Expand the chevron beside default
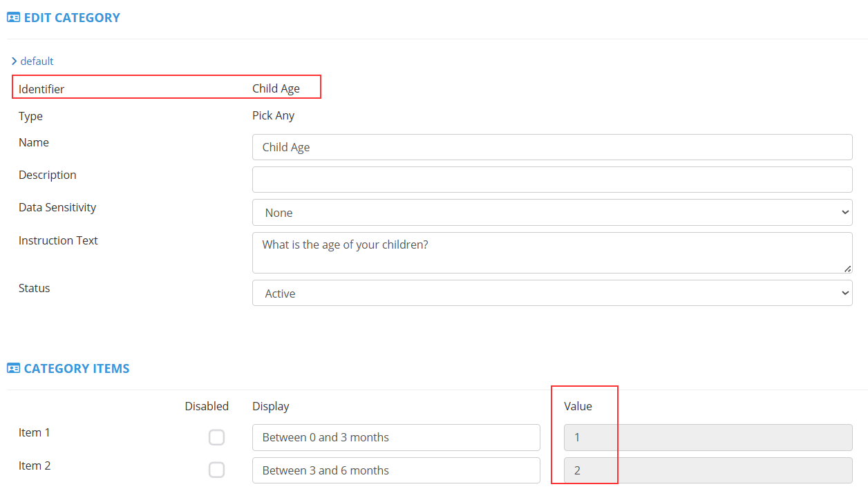Viewport: 868px width, 489px height. pyautogui.click(x=14, y=61)
